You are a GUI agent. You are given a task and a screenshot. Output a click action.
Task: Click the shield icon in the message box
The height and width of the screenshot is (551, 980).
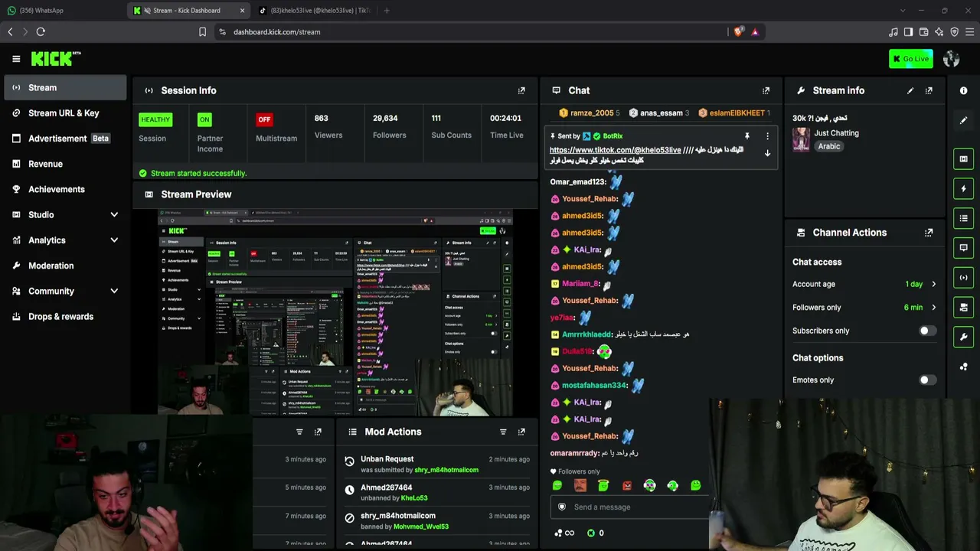[562, 507]
